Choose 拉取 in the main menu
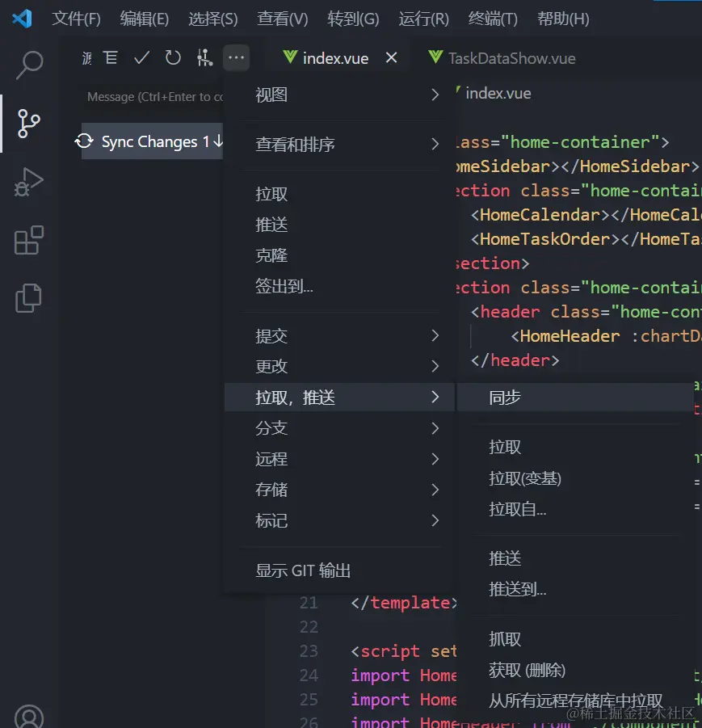Viewport: 702px width, 728px height. coord(339,194)
